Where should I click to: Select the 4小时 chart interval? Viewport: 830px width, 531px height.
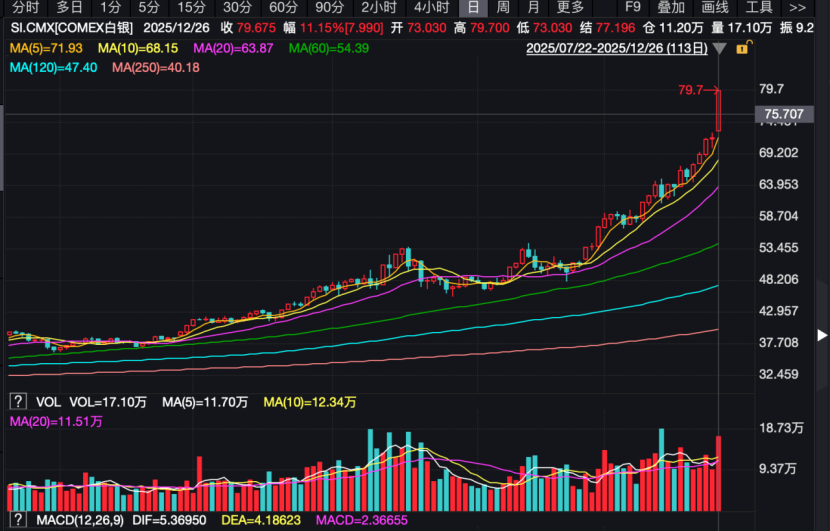coord(431,7)
